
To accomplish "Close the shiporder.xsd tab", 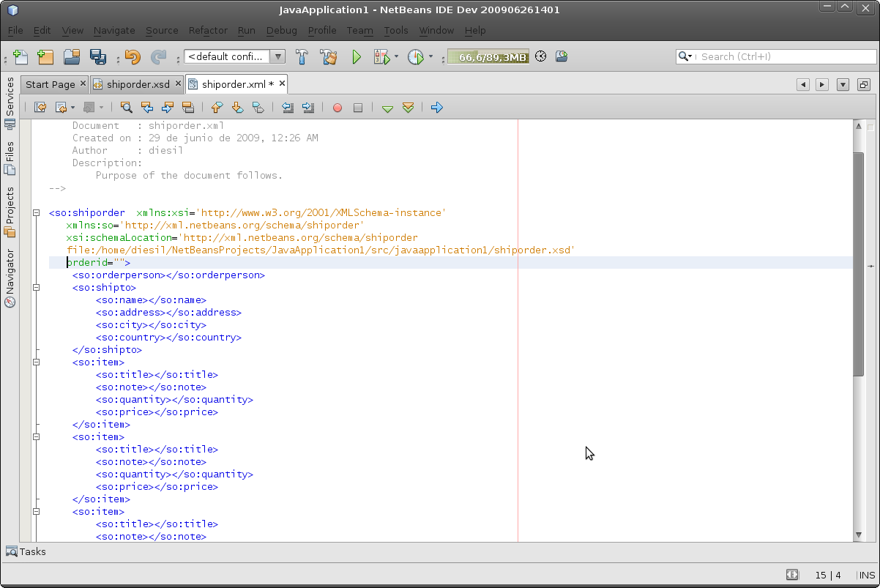I will click(177, 84).
